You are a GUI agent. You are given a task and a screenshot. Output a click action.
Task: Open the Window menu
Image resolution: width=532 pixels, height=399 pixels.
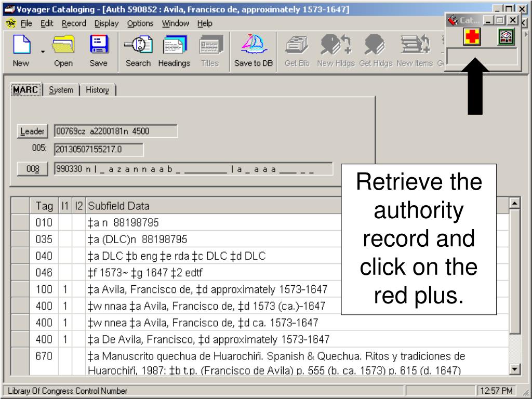[176, 23]
